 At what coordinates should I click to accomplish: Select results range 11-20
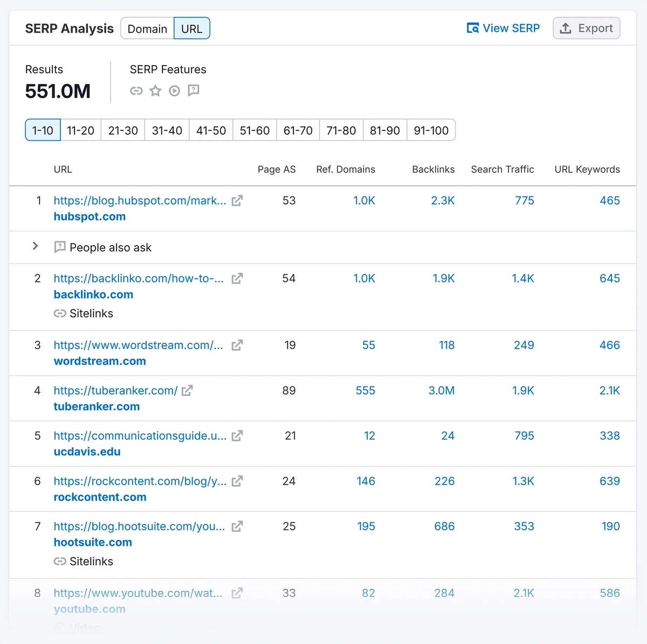tap(80, 130)
